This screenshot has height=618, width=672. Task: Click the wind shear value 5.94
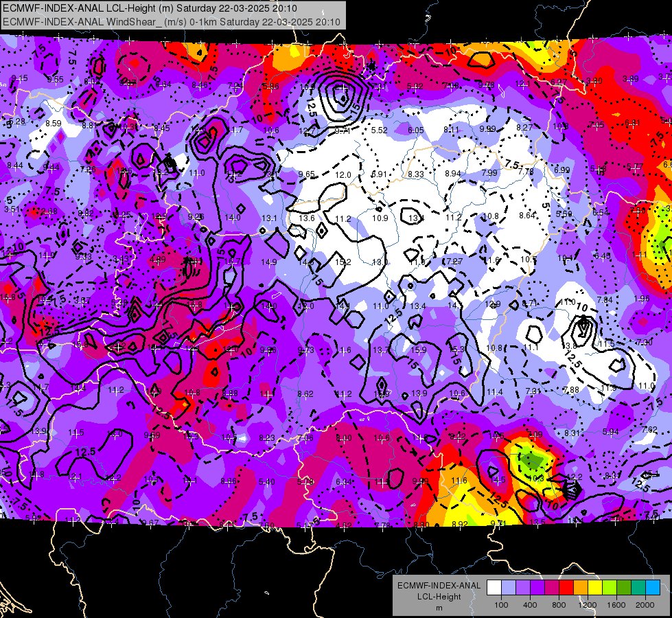611,431
